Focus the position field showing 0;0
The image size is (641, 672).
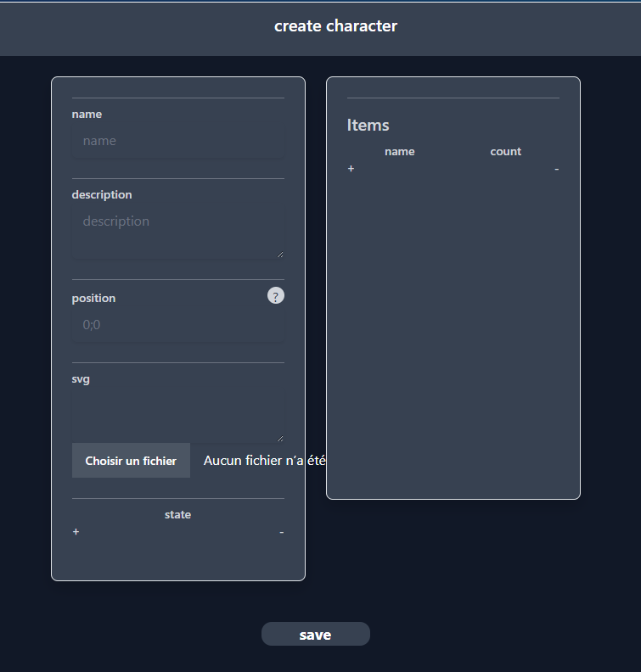[178, 325]
